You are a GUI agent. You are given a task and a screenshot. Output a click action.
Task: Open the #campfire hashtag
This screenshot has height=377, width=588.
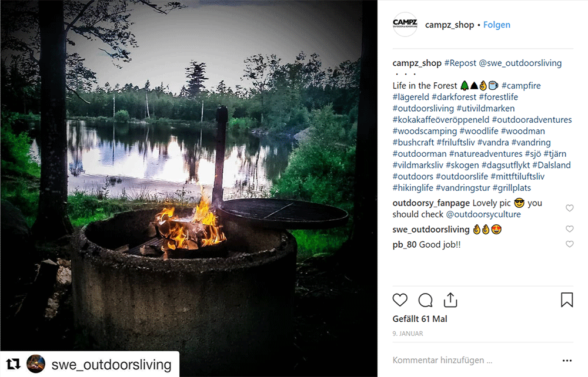coord(521,86)
